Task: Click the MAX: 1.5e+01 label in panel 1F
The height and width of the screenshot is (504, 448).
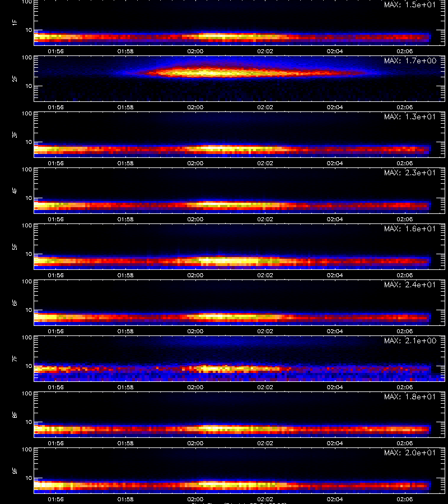Action: (410, 5)
